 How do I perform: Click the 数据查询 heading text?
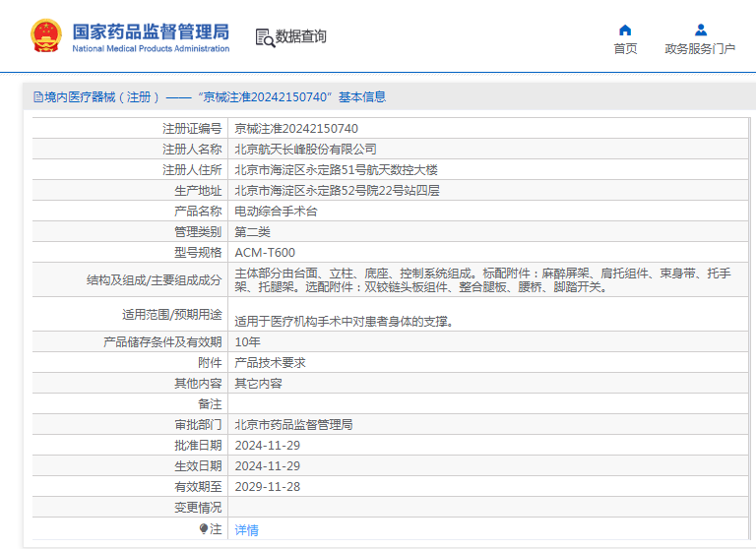301,36
